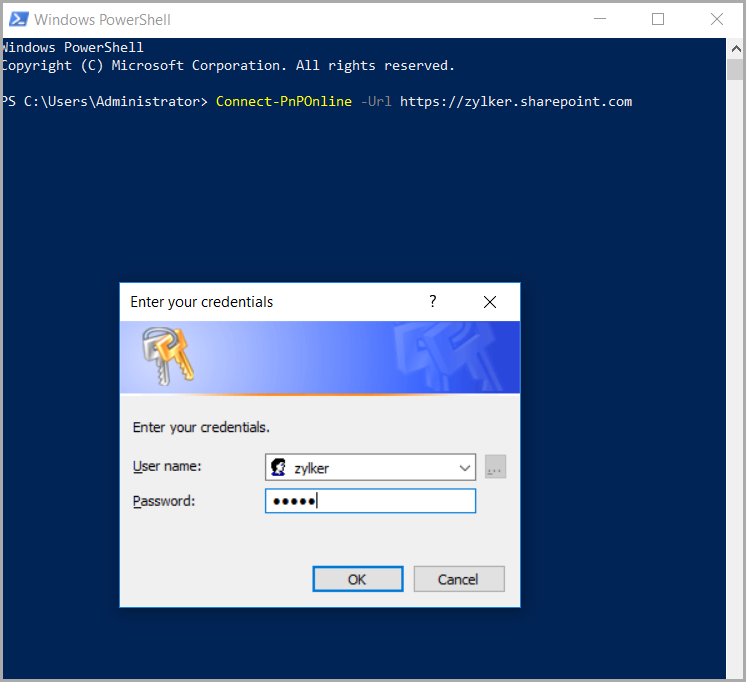Click the 'Copyright (C) Microsoft Corporation' line
The width and height of the screenshot is (746, 682).
click(227, 66)
